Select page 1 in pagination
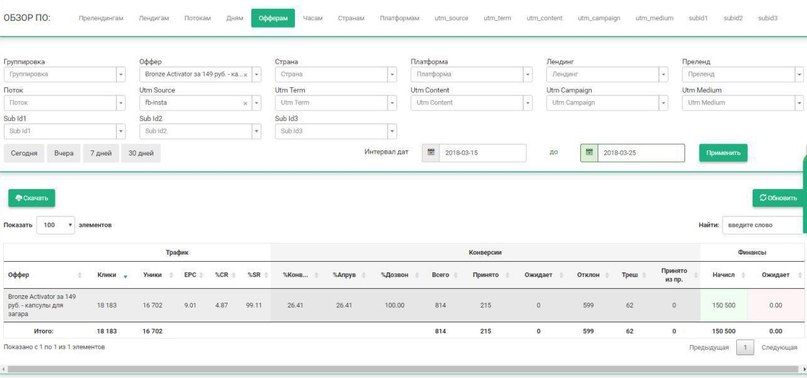 [x=745, y=348]
